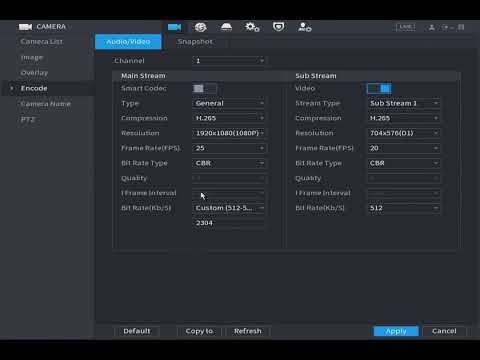Toggle the Sub Stream Video switch
Viewport: 480px width, 360px height.
point(379,88)
